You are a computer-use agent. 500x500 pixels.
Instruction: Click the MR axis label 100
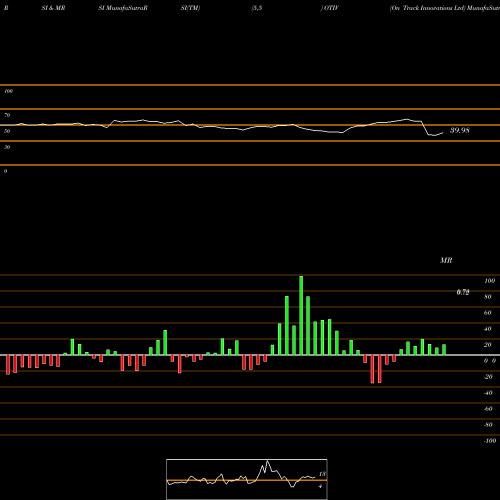point(489,281)
